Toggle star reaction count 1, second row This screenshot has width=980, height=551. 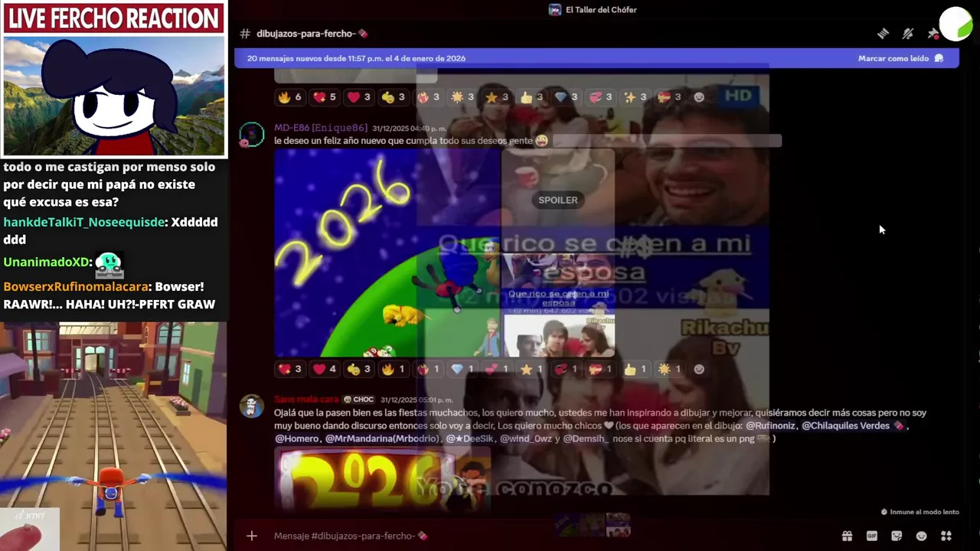531,369
